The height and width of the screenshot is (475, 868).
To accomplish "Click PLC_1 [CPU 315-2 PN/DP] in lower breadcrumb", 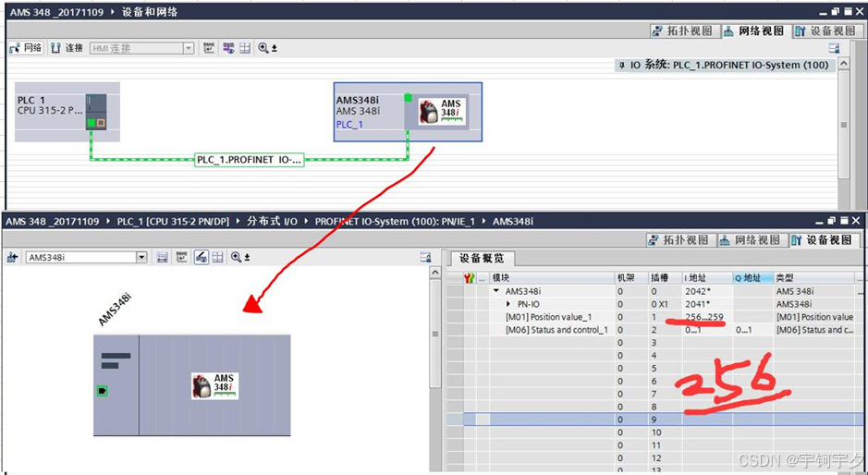I will coord(173,222).
